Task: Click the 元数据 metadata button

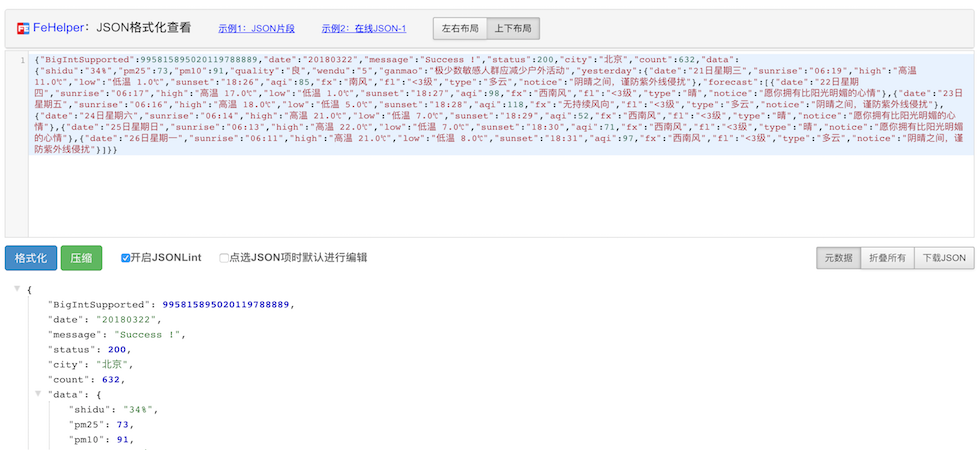Action: pyautogui.click(x=837, y=258)
